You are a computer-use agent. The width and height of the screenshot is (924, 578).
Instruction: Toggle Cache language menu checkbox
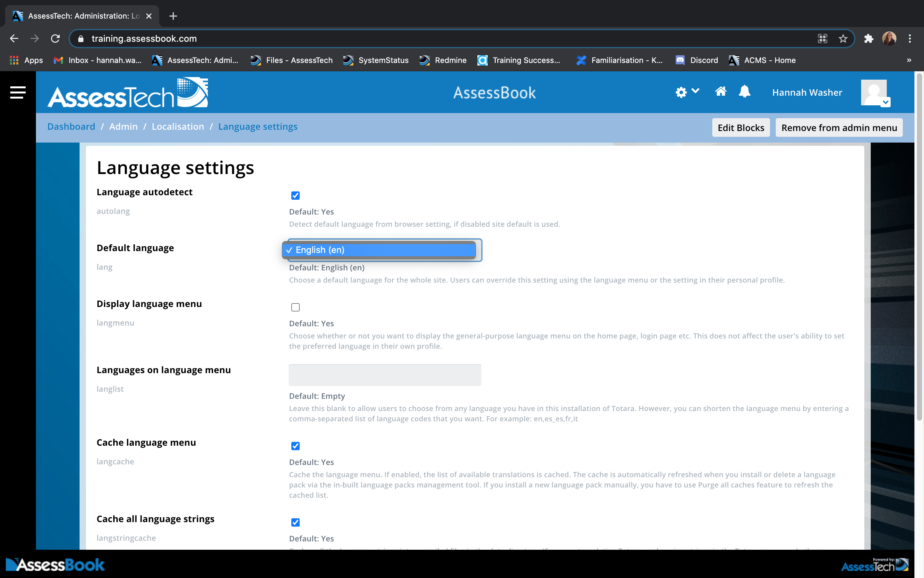point(295,446)
